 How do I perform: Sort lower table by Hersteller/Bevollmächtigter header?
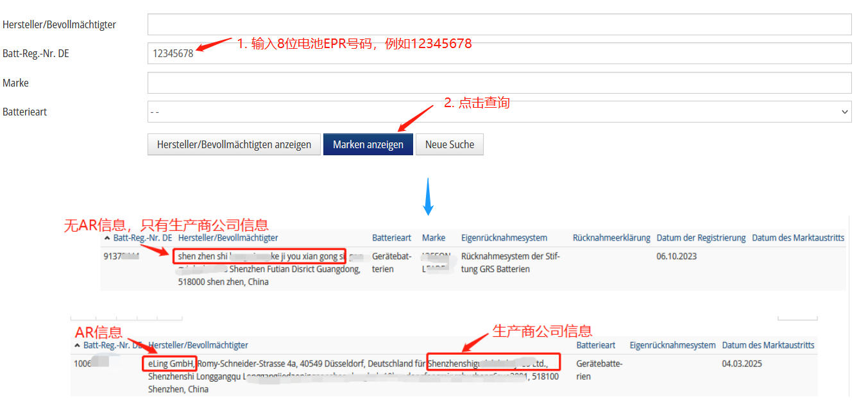coord(198,345)
